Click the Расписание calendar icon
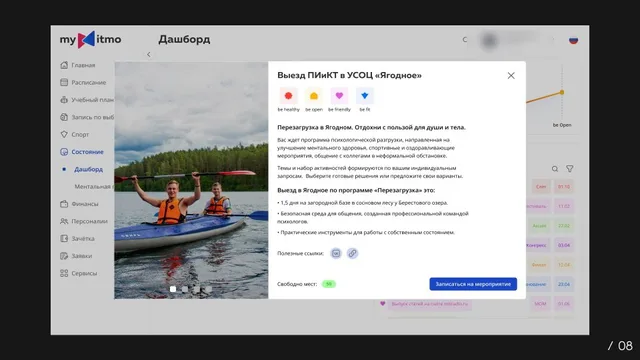This screenshot has height=360, width=640. (x=64, y=82)
